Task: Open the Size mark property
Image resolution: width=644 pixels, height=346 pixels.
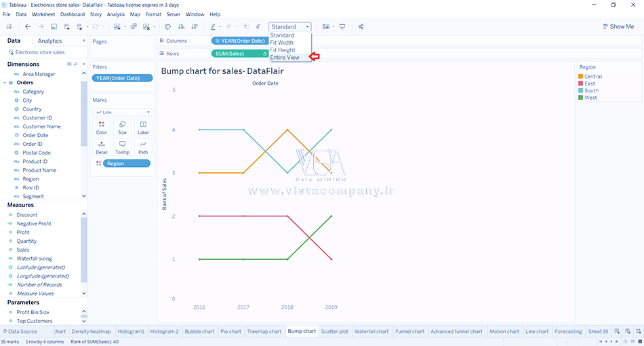Action: 122,128
